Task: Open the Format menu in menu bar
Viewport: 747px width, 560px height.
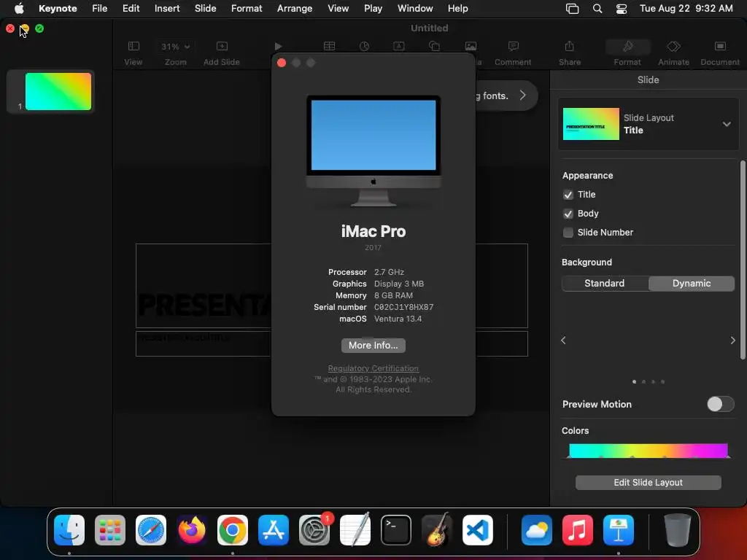Action: click(247, 8)
